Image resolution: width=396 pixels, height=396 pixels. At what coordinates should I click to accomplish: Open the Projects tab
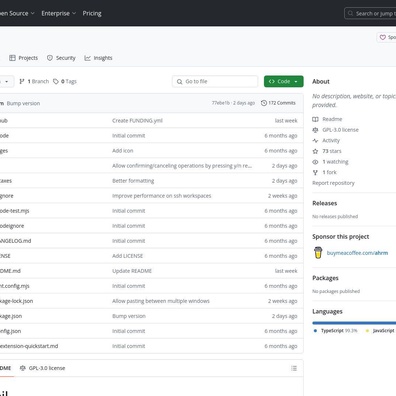coord(23,58)
